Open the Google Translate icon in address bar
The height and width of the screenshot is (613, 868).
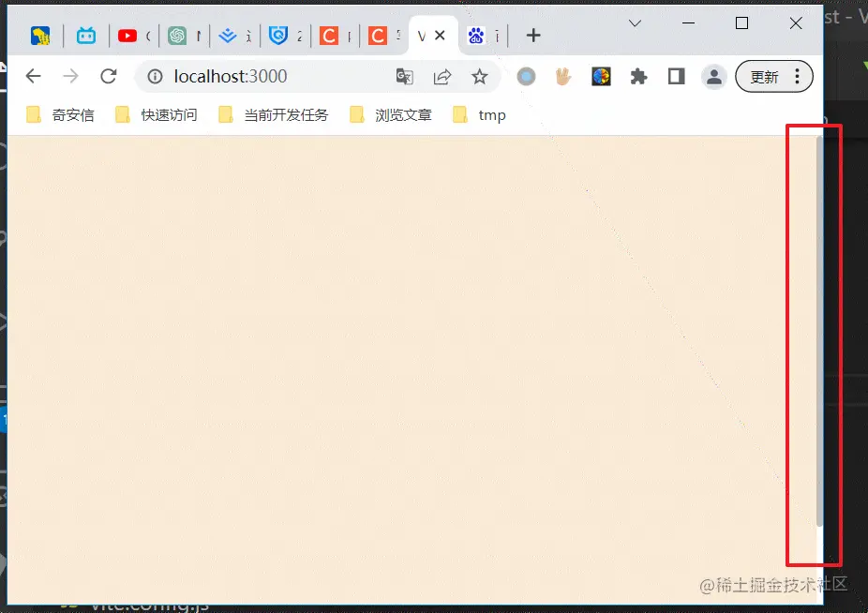pos(405,76)
